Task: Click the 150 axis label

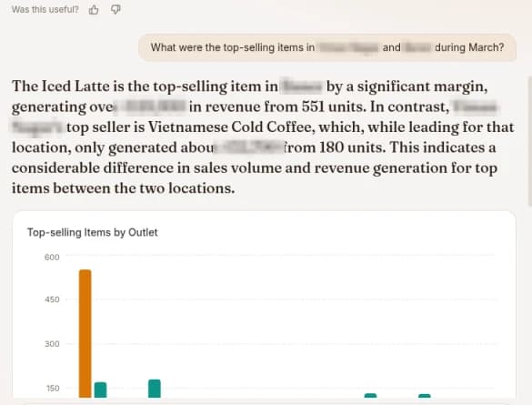Action: (53, 388)
